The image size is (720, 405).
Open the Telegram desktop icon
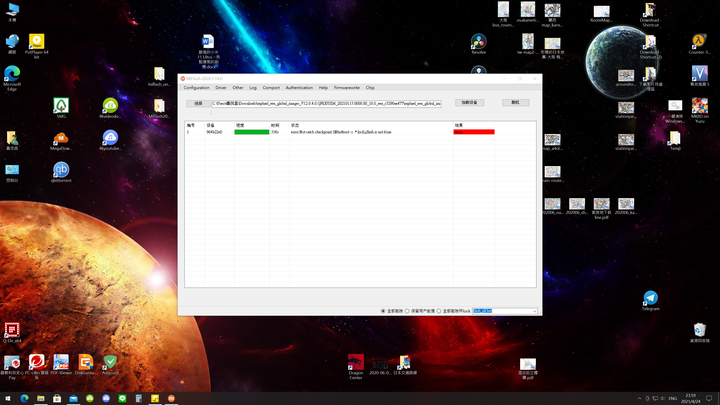pyautogui.click(x=651, y=300)
